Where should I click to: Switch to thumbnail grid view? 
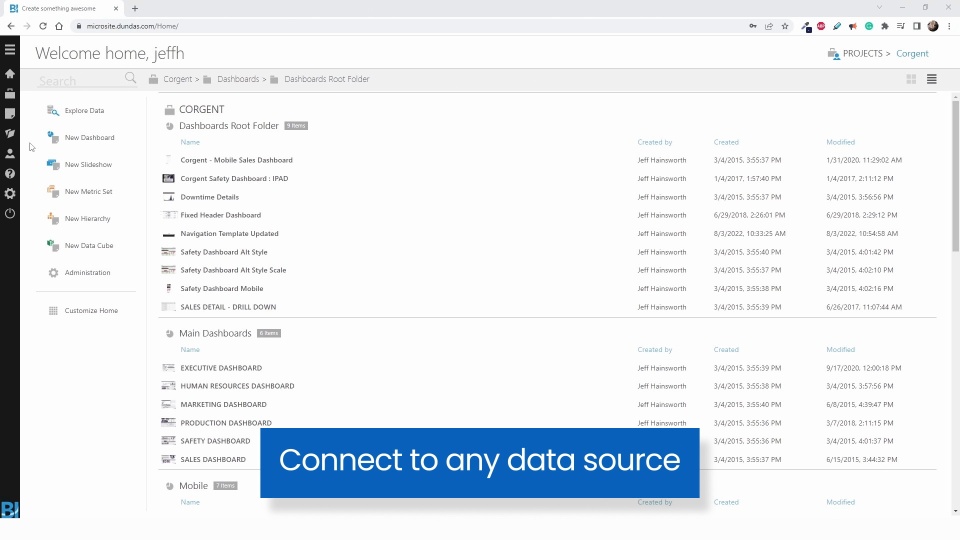coord(911,79)
